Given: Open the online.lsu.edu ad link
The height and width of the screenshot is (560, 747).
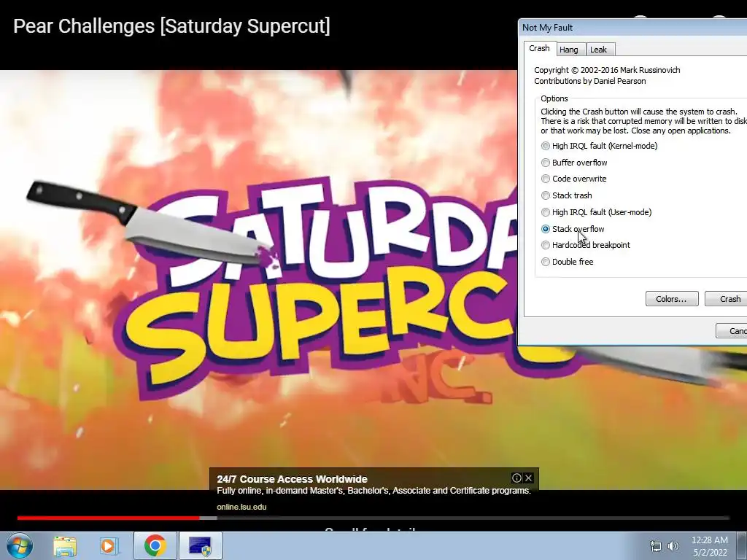Looking at the screenshot, I should point(241,507).
